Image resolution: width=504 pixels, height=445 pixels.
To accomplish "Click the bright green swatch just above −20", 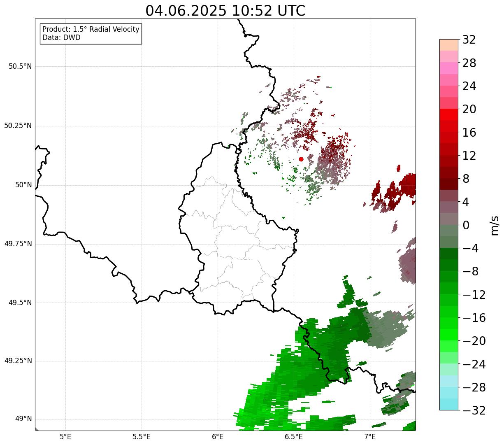I will point(448,335).
